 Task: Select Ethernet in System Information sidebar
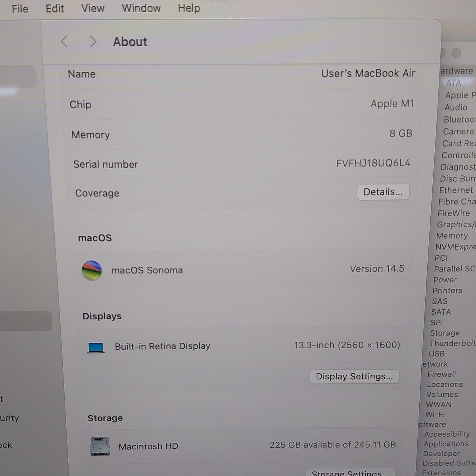[456, 190]
